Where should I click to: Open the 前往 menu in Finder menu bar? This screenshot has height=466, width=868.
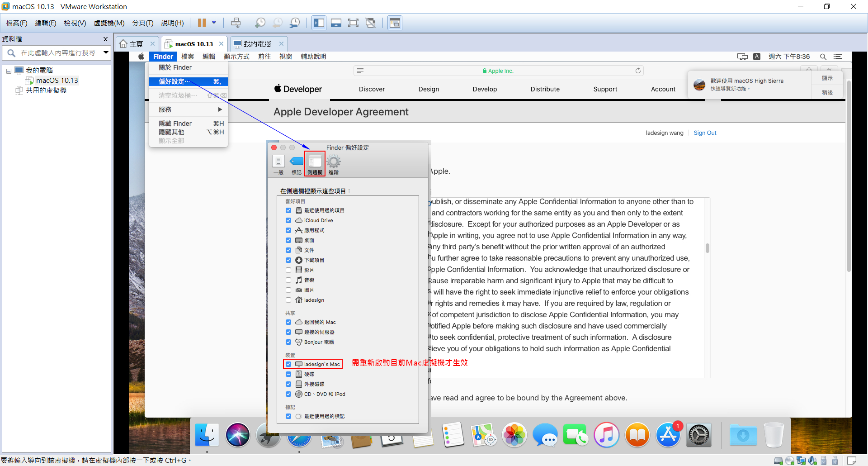tap(264, 57)
